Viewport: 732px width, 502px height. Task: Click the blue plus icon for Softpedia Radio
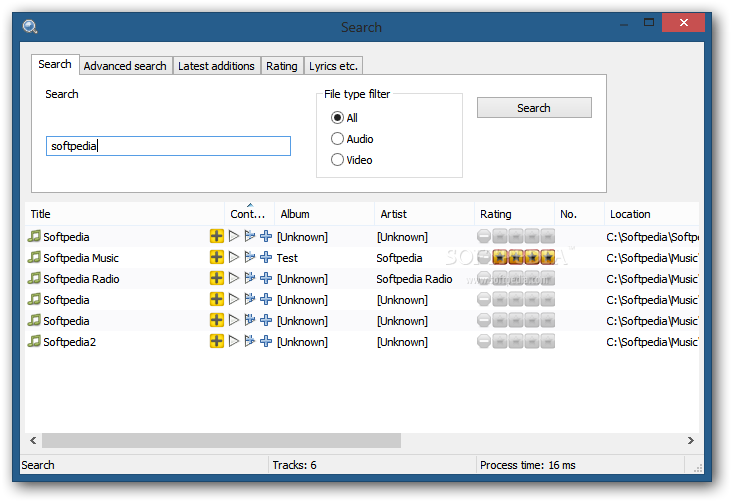point(266,278)
